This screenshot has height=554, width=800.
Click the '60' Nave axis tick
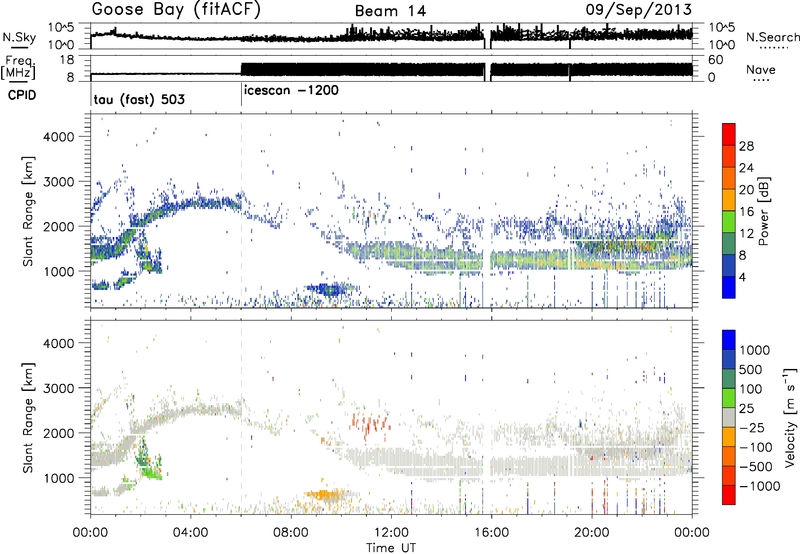(716, 60)
